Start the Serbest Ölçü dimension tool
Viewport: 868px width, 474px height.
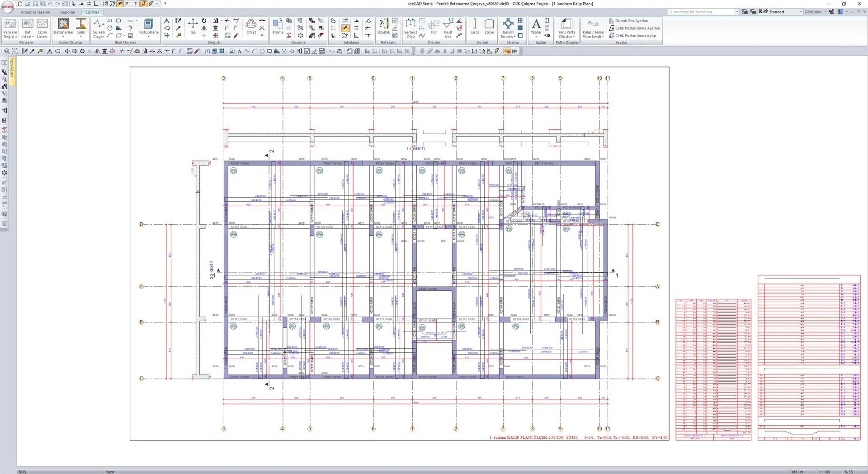tap(410, 28)
